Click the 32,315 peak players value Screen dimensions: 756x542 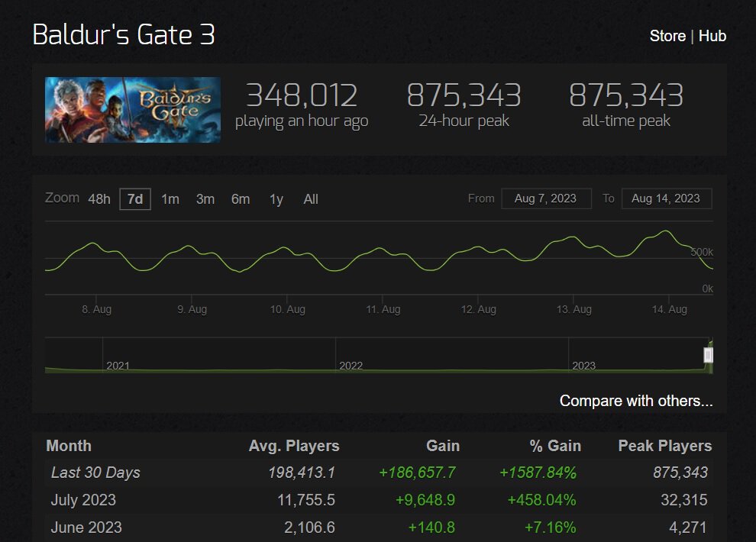pos(683,500)
